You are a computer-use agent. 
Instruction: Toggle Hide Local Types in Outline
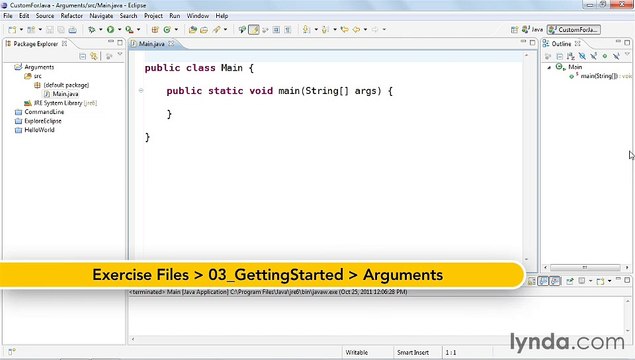[616, 56]
